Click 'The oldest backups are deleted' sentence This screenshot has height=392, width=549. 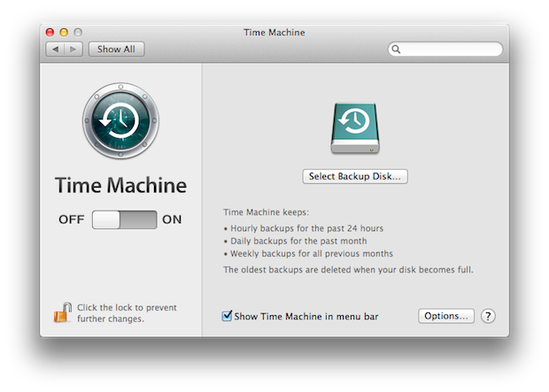(x=348, y=270)
